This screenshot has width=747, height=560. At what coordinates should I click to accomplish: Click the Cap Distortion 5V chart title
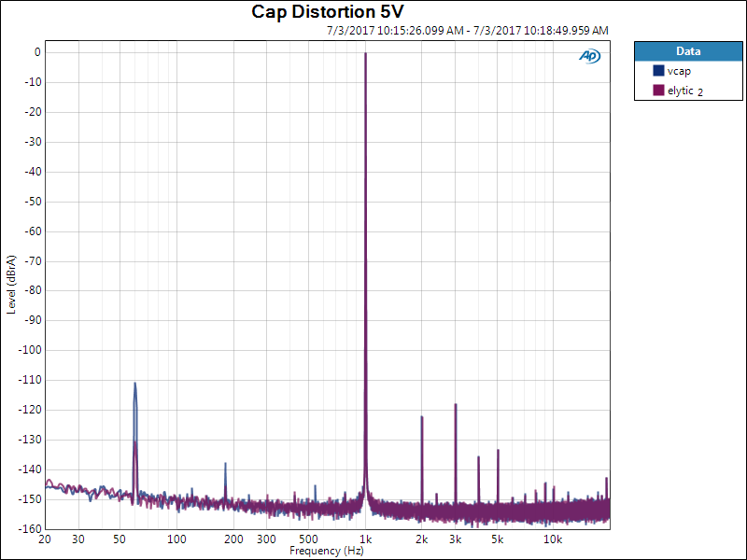[x=328, y=12]
